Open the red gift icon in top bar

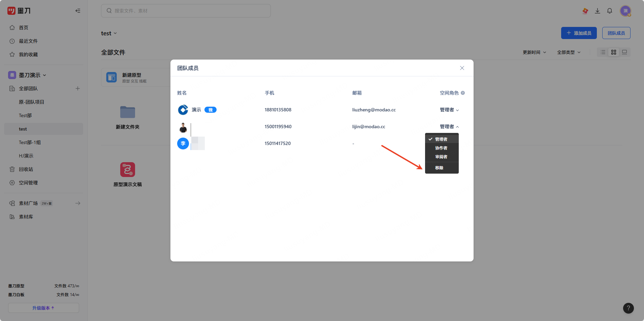(x=585, y=11)
